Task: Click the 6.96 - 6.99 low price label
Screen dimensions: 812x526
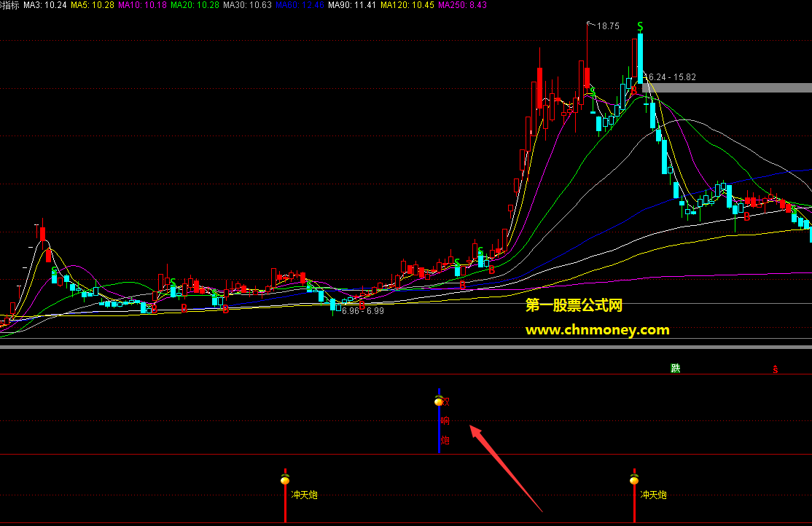Action: (x=362, y=310)
